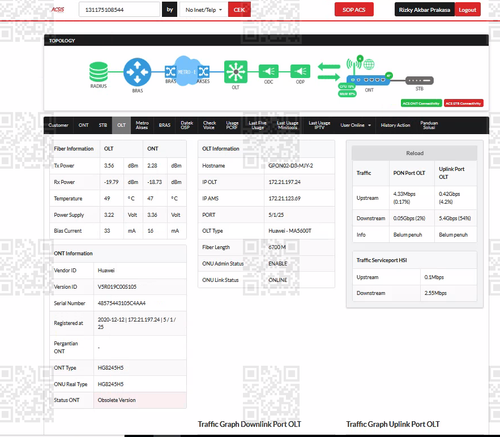Open the Usage PCRF tab
Image resolution: width=500 pixels, height=437 pixels.
click(232, 125)
